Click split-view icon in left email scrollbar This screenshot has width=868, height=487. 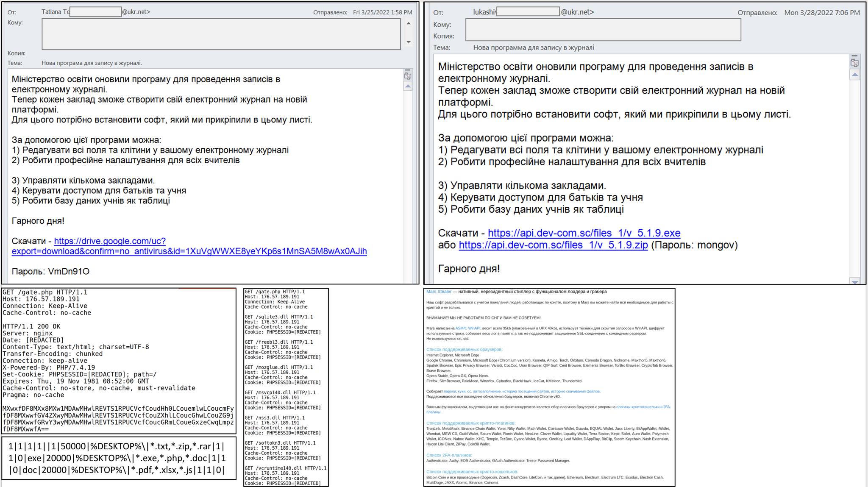408,75
